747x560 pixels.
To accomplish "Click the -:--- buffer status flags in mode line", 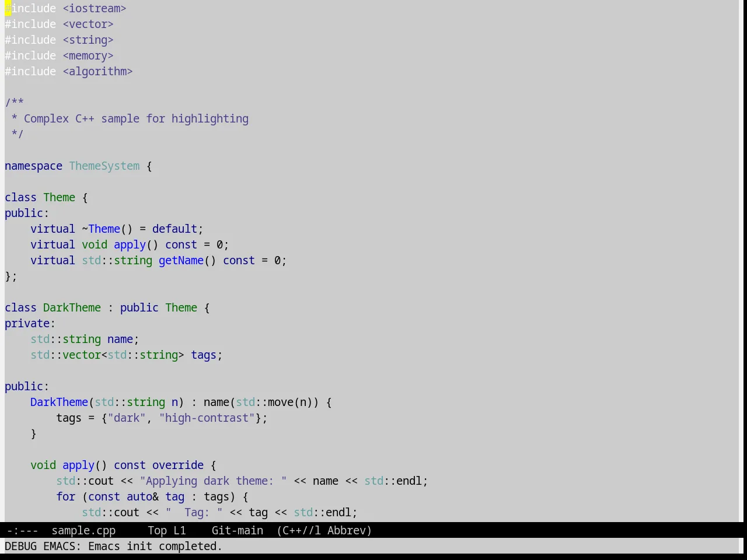I will pos(22,530).
